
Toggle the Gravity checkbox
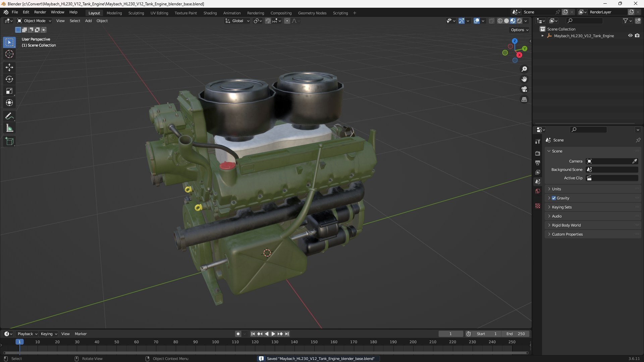[554, 198]
